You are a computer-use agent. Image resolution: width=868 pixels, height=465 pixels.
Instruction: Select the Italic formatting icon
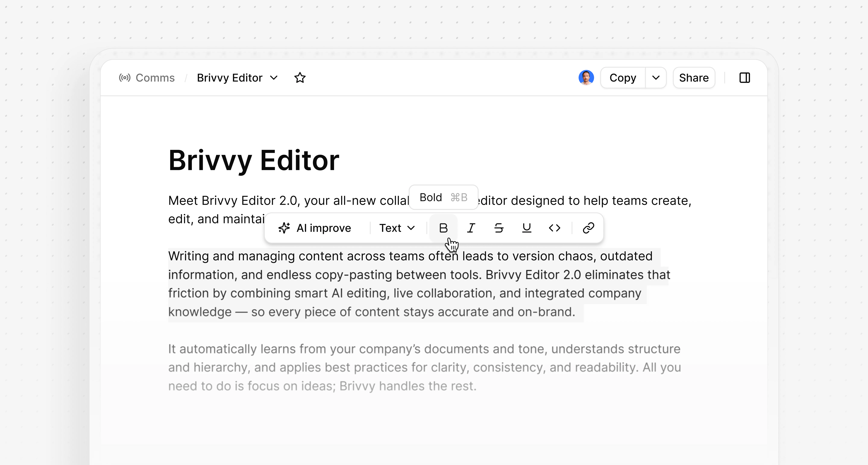471,228
